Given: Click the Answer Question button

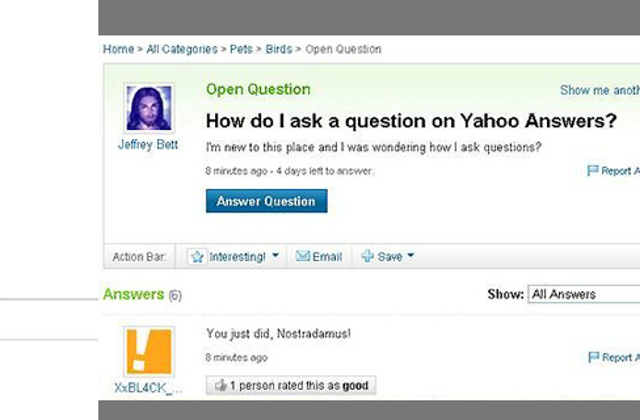Looking at the screenshot, I should pyautogui.click(x=267, y=201).
